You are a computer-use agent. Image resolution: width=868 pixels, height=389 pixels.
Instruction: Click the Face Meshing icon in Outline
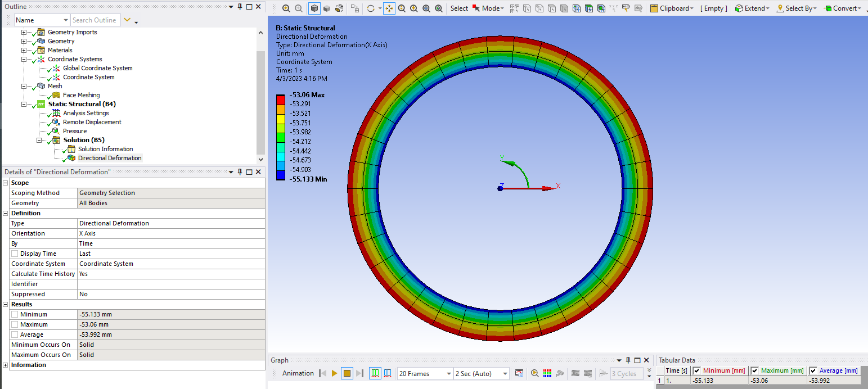click(x=56, y=96)
